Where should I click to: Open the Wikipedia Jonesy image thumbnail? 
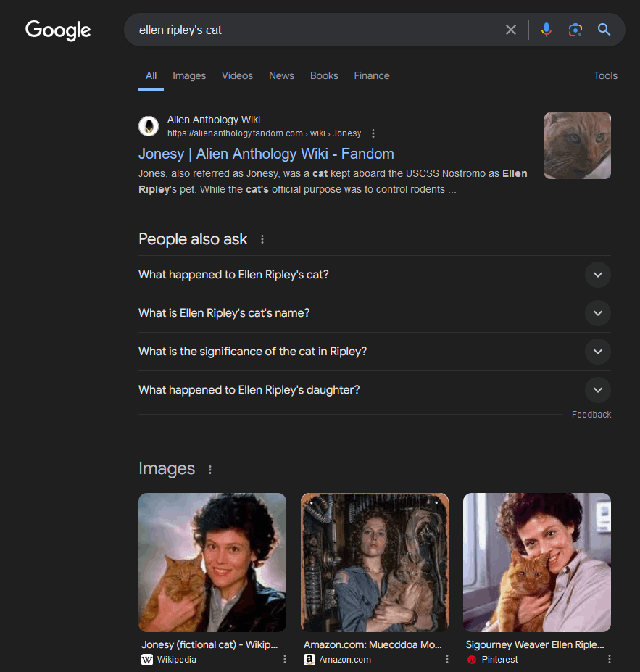[212, 563]
